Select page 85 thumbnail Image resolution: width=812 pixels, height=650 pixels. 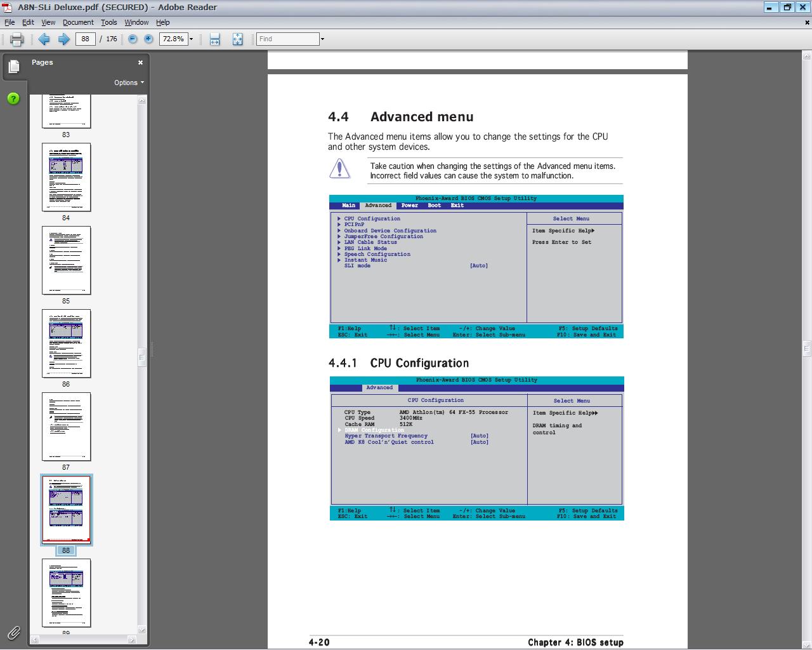[x=66, y=260]
